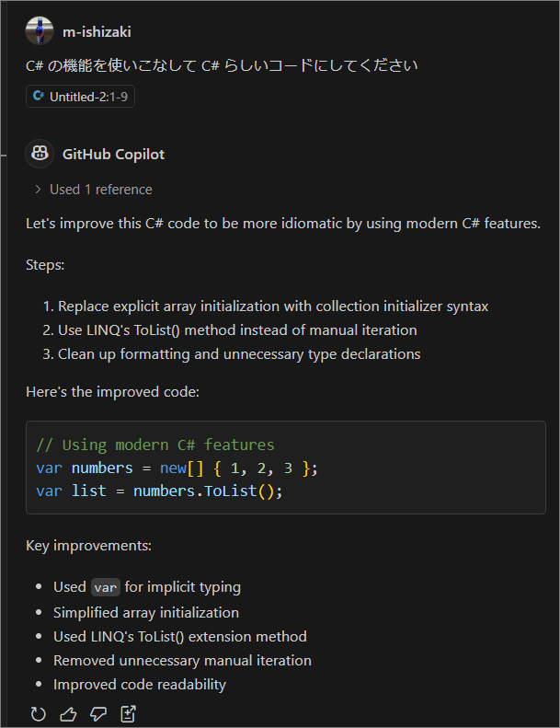Viewport: 560px width, 728px height.
Task: Click the insert into new file icon
Action: tap(128, 713)
